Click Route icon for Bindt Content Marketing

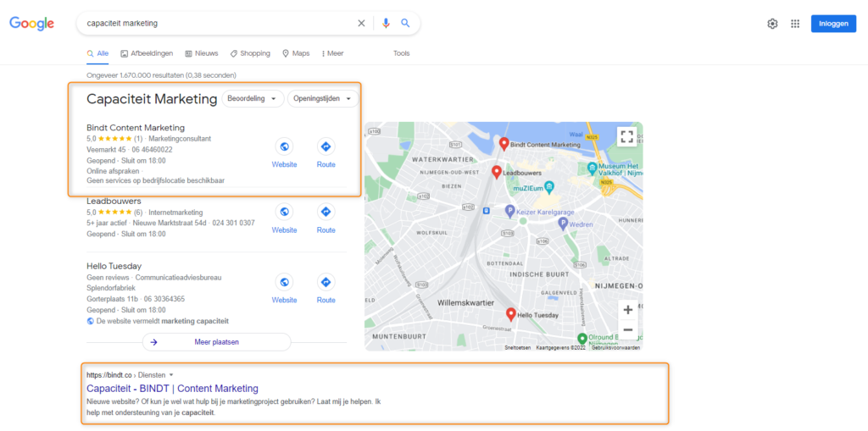(x=326, y=146)
